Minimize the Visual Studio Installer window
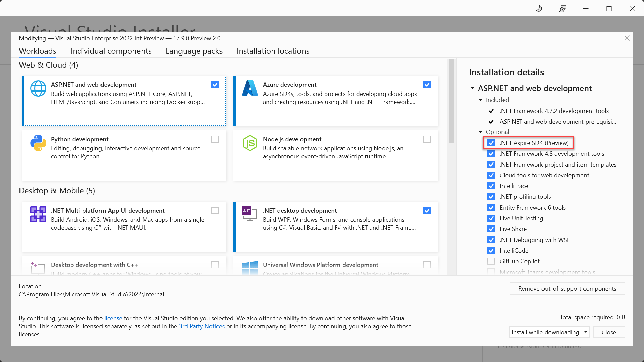 pyautogui.click(x=586, y=9)
